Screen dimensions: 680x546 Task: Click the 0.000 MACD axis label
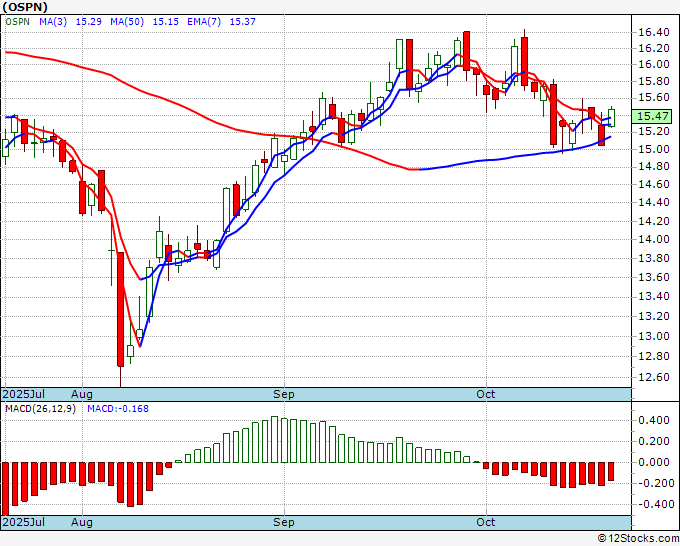(x=656, y=462)
